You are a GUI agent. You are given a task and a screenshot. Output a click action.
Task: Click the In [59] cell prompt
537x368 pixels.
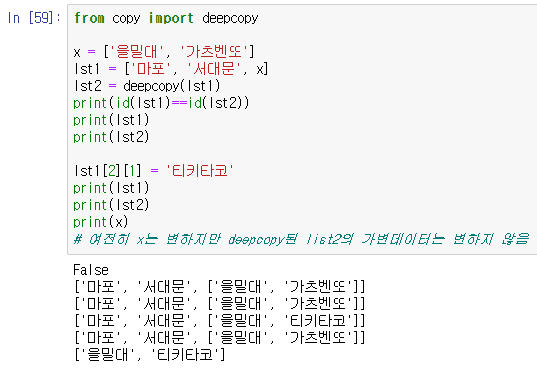(x=34, y=17)
